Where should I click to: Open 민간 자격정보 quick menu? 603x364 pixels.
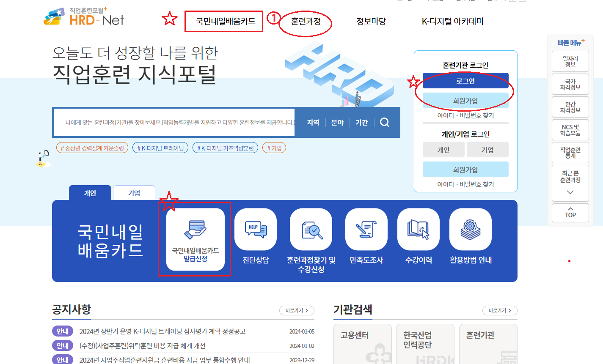[570, 107]
